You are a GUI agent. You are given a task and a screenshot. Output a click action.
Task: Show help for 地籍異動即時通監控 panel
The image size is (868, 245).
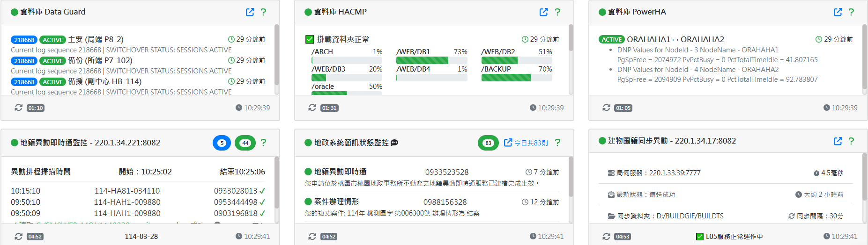point(263,143)
